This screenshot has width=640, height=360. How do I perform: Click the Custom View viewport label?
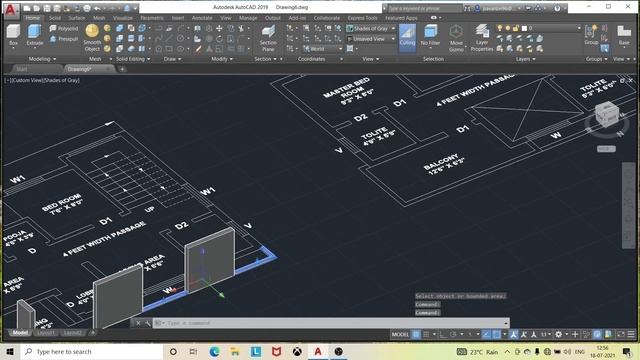coord(26,80)
